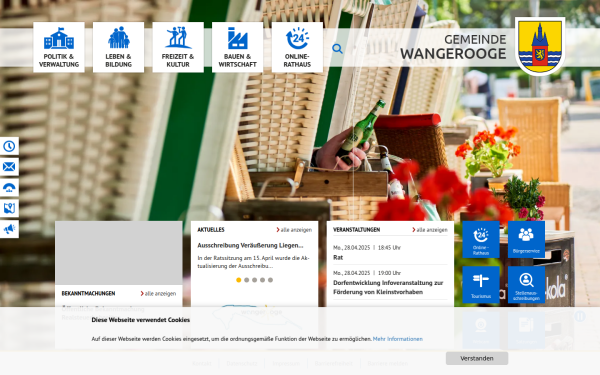Pause the background slideshow with pause icon
The width and height of the screenshot is (600, 375).
coord(580,316)
